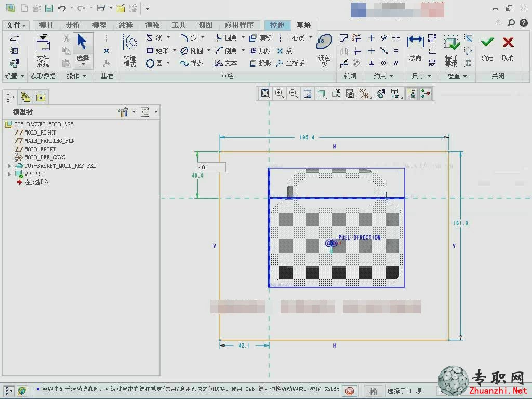Screen dimensions: 532x399
Task: Confirm the sketch with 确定 checkmark
Action: tap(487, 48)
